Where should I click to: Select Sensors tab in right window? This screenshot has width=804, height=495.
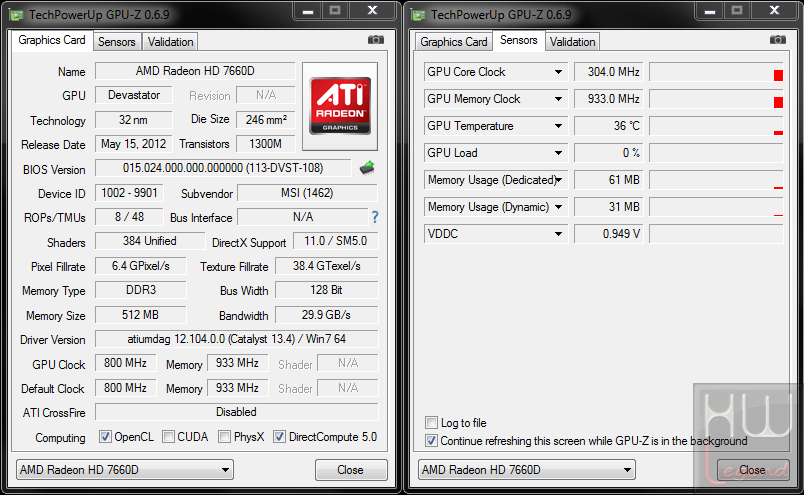click(x=518, y=40)
